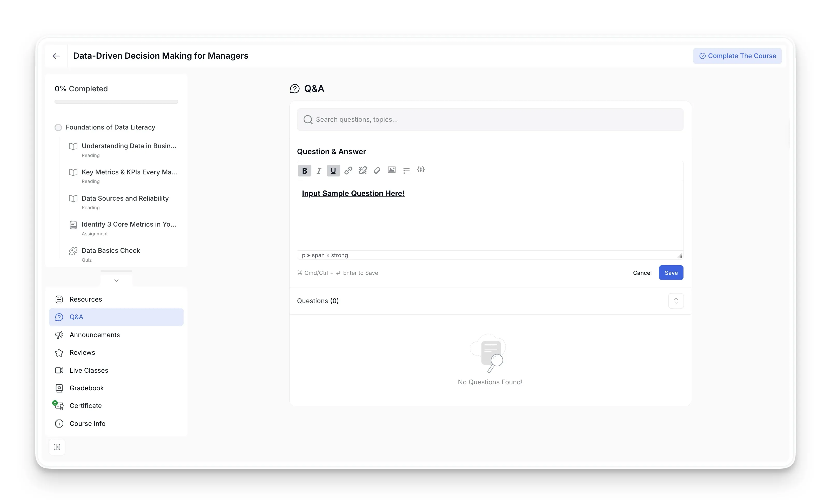
Task: Click the remove link icon
Action: [363, 171]
